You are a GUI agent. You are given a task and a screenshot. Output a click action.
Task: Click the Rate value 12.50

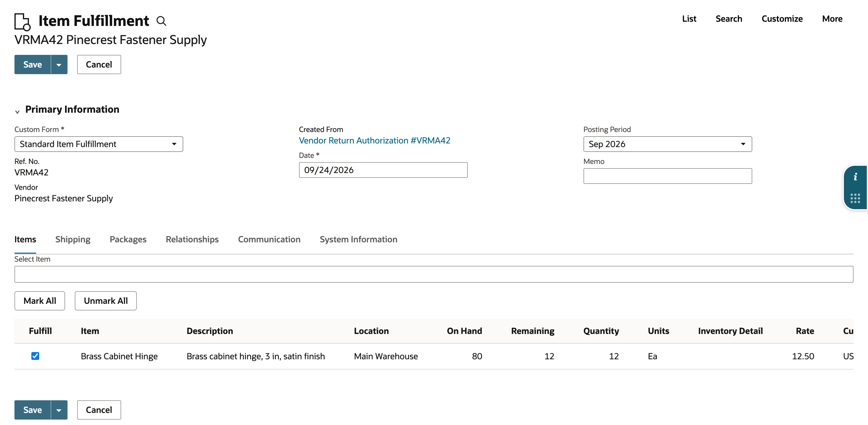coord(803,356)
